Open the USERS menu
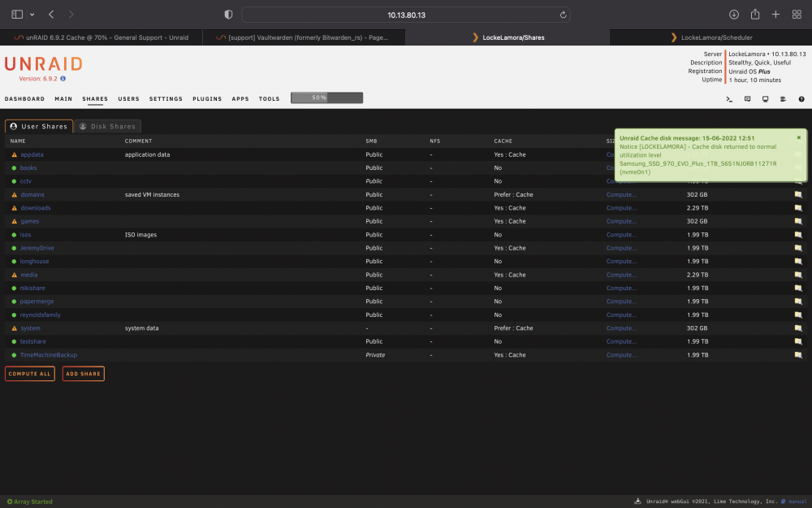 coord(128,98)
